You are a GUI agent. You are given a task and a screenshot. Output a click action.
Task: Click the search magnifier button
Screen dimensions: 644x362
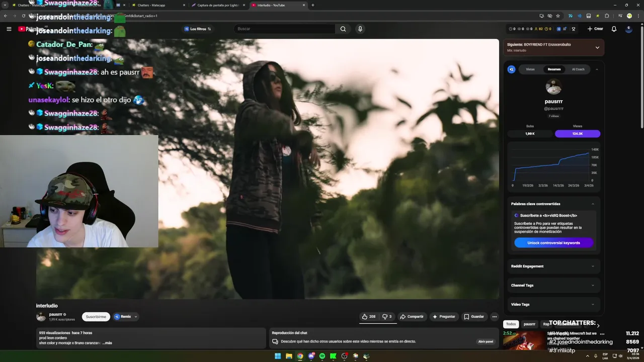tap(343, 29)
